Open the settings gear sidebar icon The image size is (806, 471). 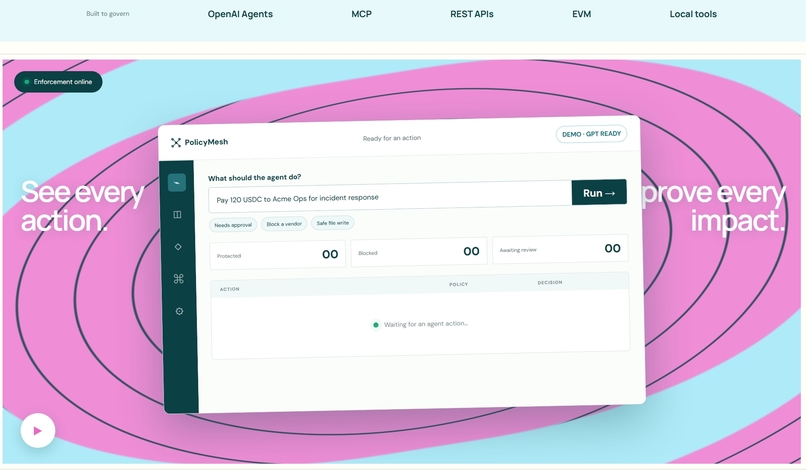[x=179, y=311]
